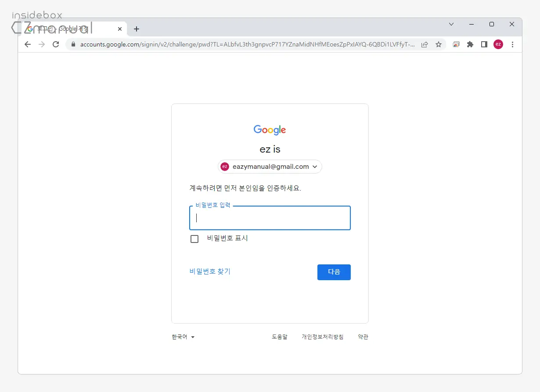Go back to the previous page
This screenshot has width=540, height=392.
point(28,44)
